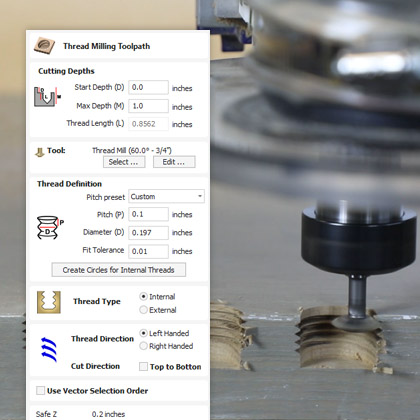Click the tool Edit... button
Image resolution: width=420 pixels, height=420 pixels.
click(x=174, y=162)
